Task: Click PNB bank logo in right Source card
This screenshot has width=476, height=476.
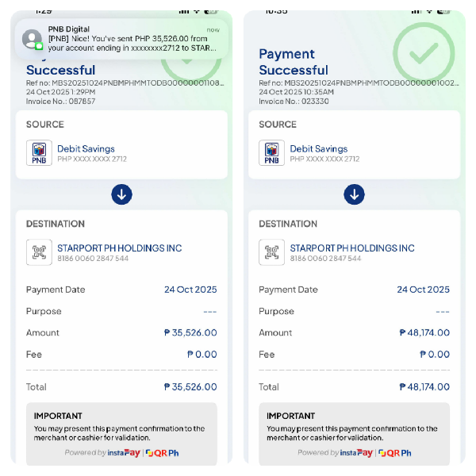Action: coord(272,153)
